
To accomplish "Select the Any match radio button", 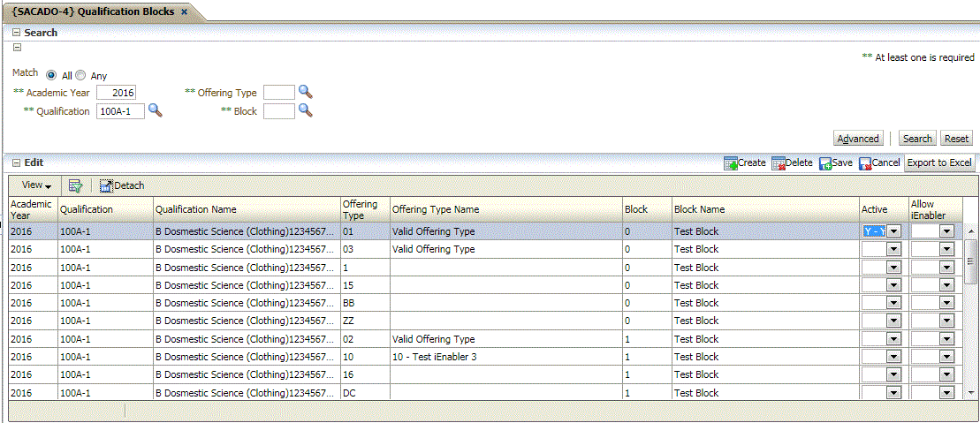I will point(80,76).
